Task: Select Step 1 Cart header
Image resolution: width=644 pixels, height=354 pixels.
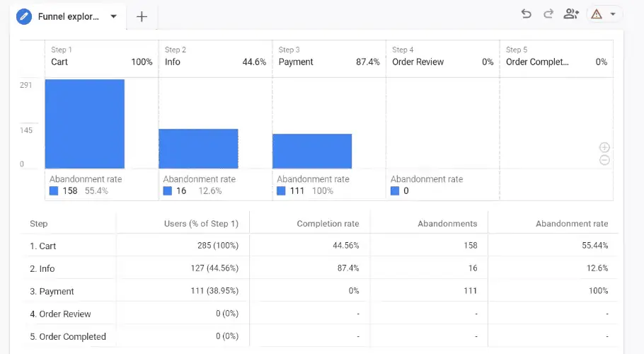Action: [x=101, y=59]
